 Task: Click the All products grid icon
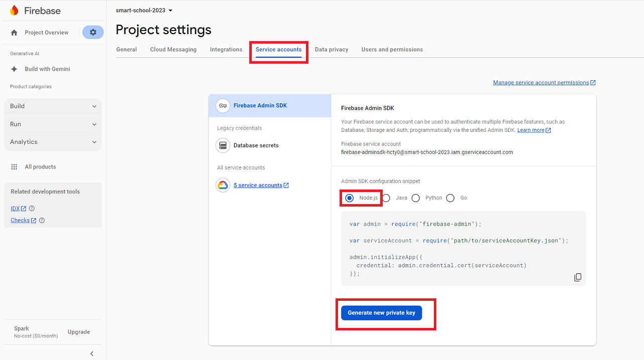pyautogui.click(x=14, y=167)
